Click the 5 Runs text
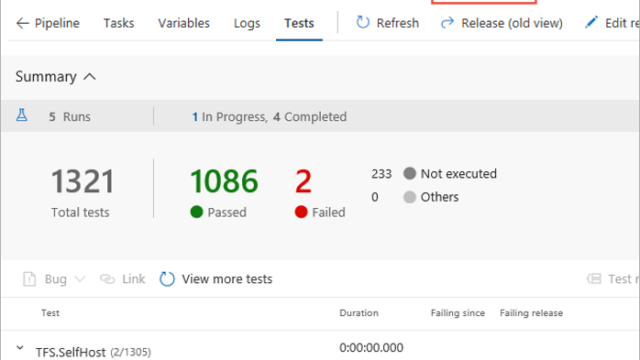Screen dimensions: 640x360 tap(70, 117)
